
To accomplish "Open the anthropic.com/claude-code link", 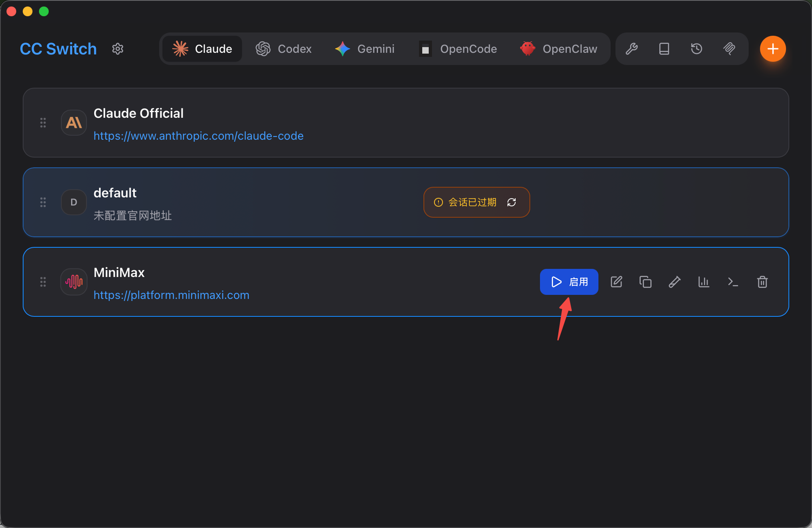I will 199,136.
